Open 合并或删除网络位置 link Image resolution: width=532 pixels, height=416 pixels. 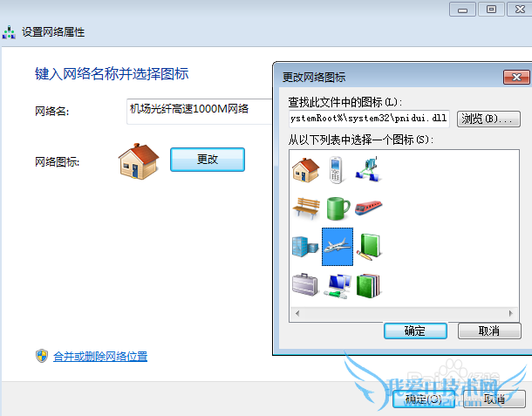[100, 357]
